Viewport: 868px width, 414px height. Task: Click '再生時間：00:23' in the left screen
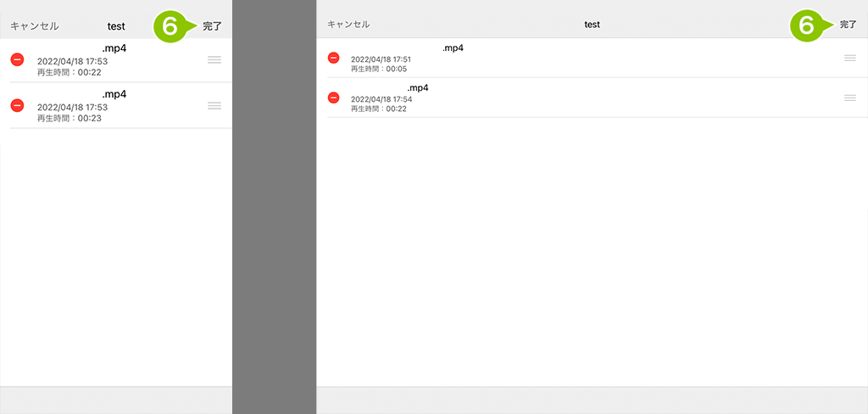(70, 118)
